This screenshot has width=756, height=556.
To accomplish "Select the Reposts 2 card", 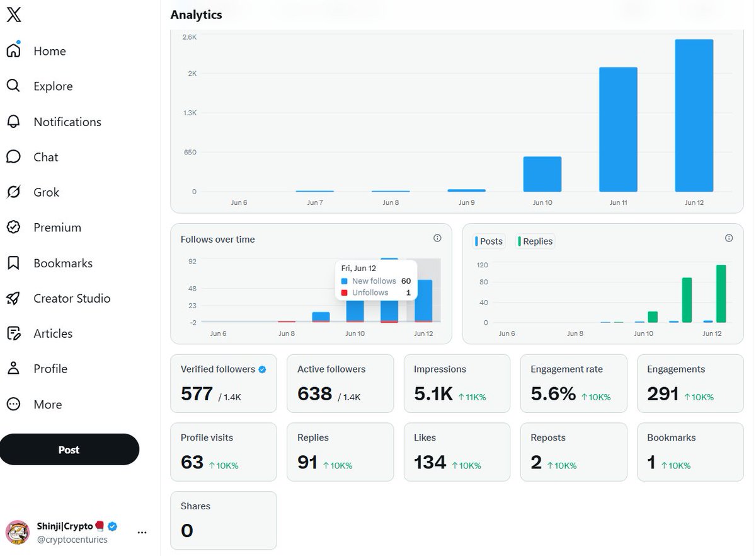I will [x=574, y=452].
